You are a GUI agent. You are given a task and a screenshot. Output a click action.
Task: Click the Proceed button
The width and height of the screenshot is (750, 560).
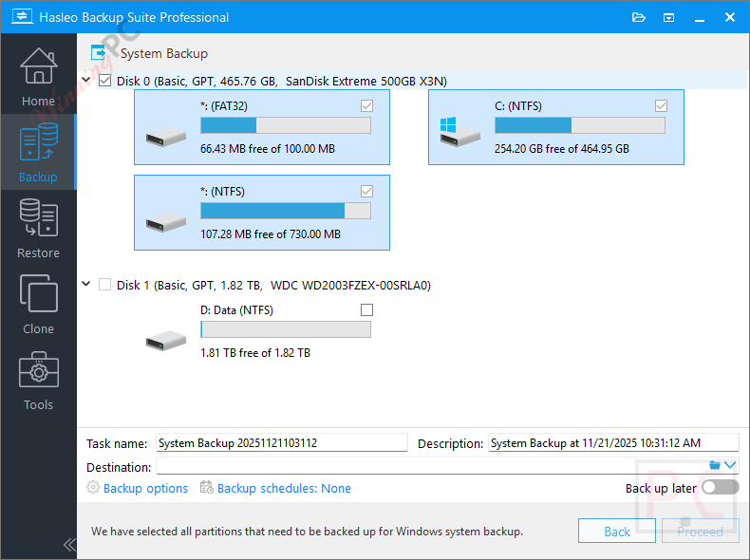coord(701,531)
